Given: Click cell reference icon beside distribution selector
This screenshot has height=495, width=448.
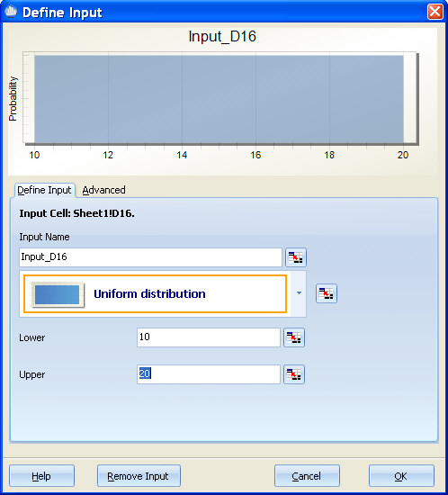Looking at the screenshot, I should pyautogui.click(x=327, y=293).
